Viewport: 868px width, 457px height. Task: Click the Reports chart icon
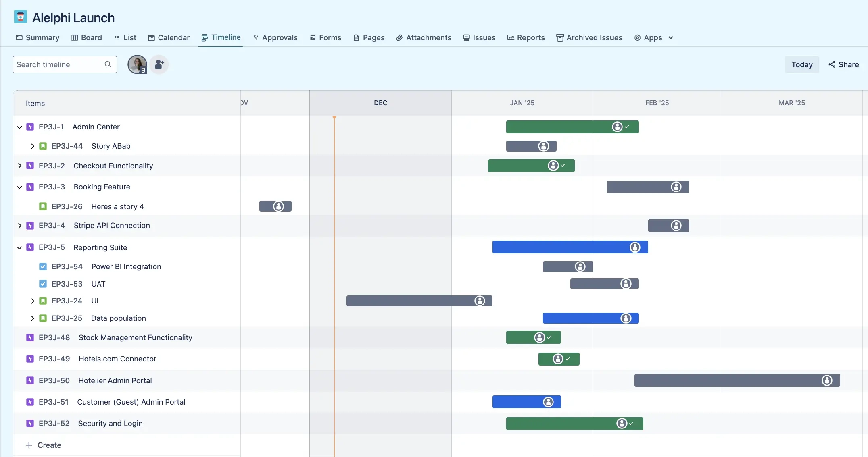pos(511,37)
